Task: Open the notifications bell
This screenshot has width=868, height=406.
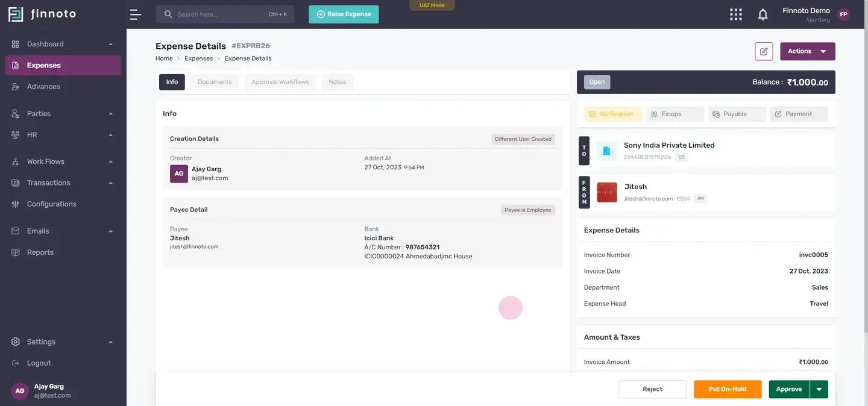Action: pos(763,14)
